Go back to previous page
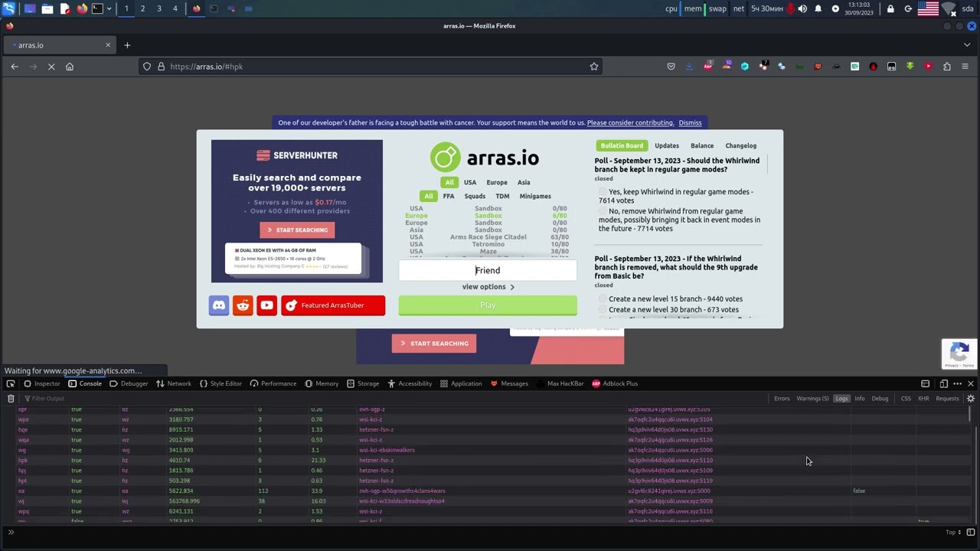Viewport: 980px width, 551px height. pyautogui.click(x=15, y=67)
